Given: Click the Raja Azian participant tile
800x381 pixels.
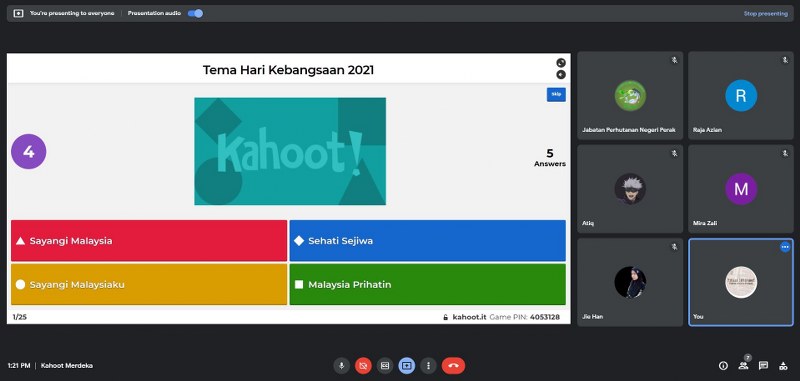Looking at the screenshot, I should coord(741,95).
